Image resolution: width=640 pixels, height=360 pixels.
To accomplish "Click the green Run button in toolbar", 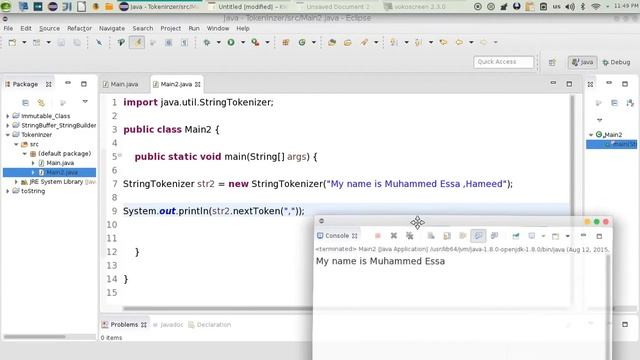I will click(x=231, y=42).
